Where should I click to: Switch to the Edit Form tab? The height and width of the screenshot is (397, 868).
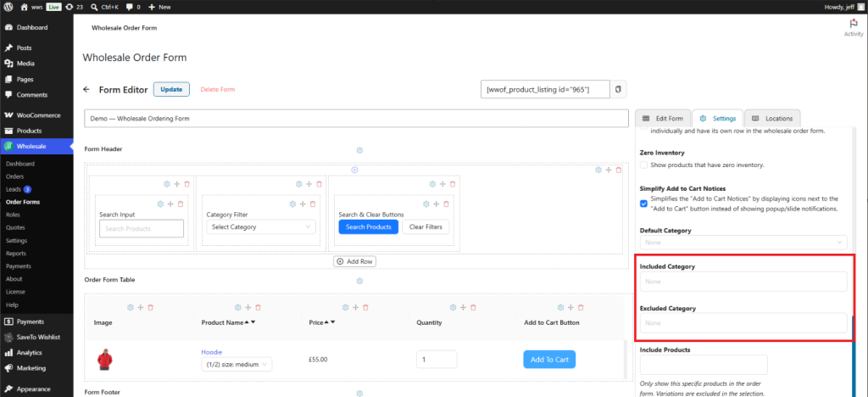[663, 119]
